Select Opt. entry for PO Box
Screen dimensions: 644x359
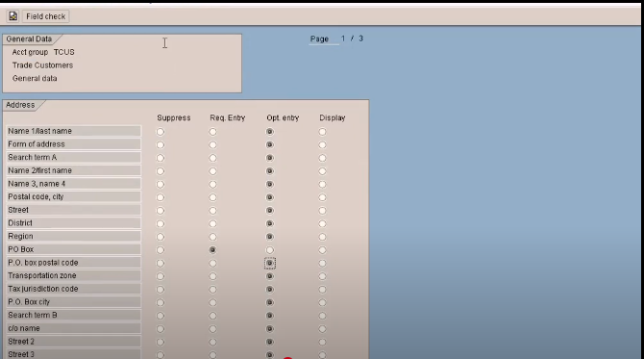(270, 250)
